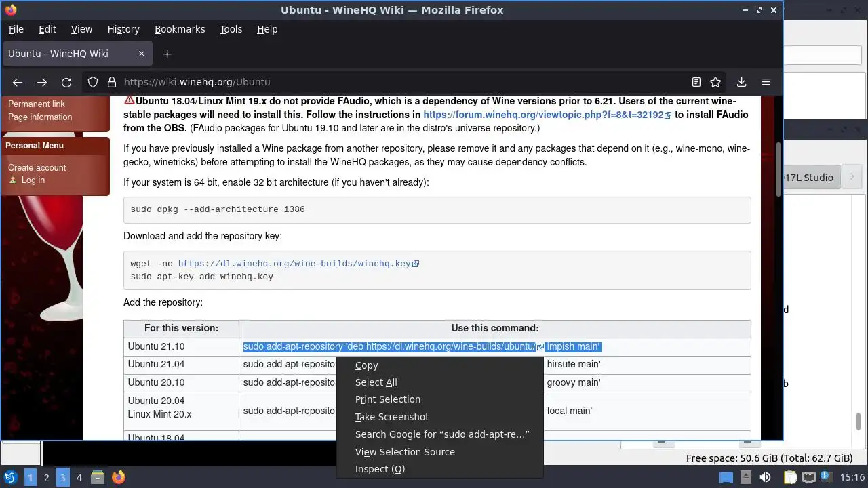Switch to virtual desktop 1
The height and width of the screenshot is (488, 868).
(31, 478)
